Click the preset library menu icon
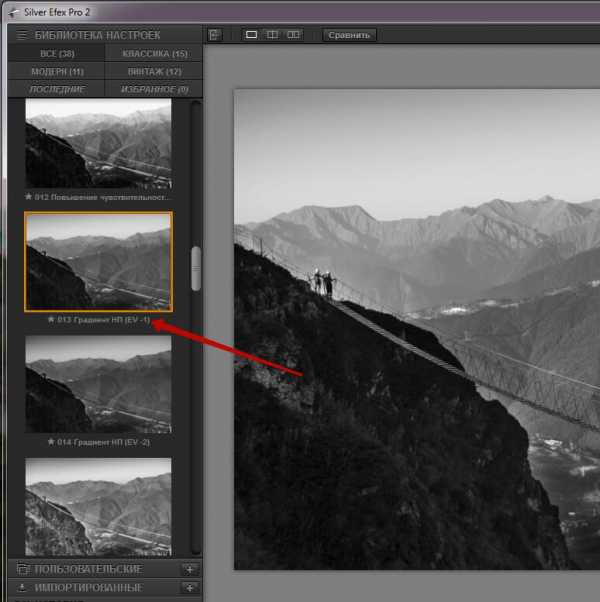Image resolution: width=600 pixels, height=602 pixels. coord(21,35)
